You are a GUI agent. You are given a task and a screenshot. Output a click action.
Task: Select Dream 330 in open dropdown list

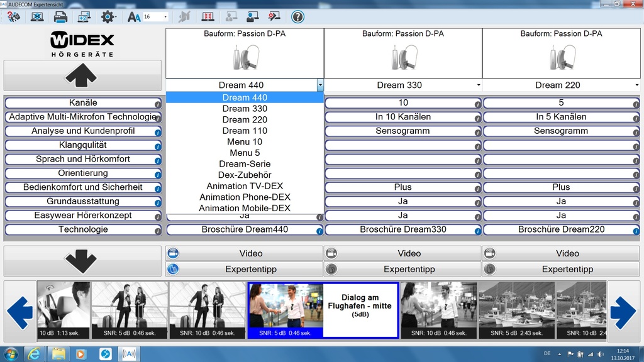click(245, 108)
